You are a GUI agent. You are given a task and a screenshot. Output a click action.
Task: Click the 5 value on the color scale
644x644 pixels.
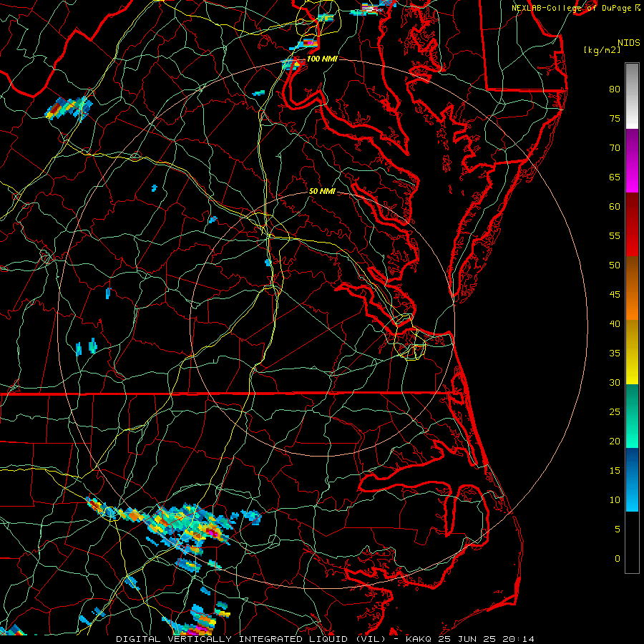[x=618, y=529]
